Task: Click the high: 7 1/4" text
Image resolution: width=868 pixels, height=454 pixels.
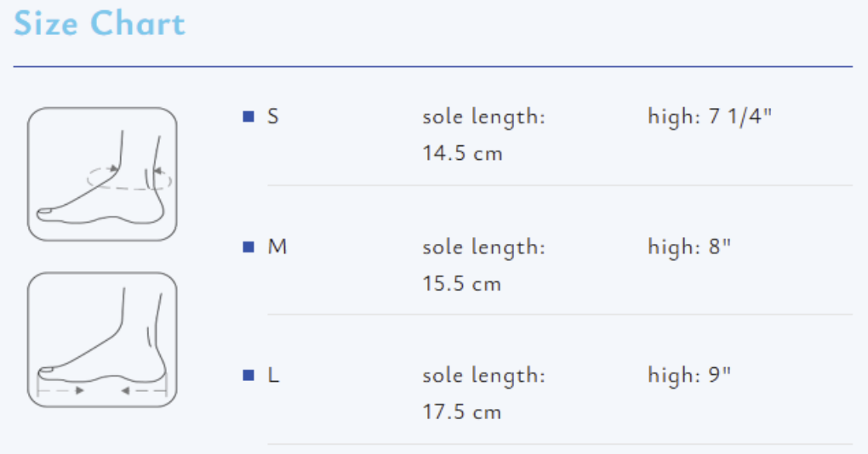Action: [709, 116]
